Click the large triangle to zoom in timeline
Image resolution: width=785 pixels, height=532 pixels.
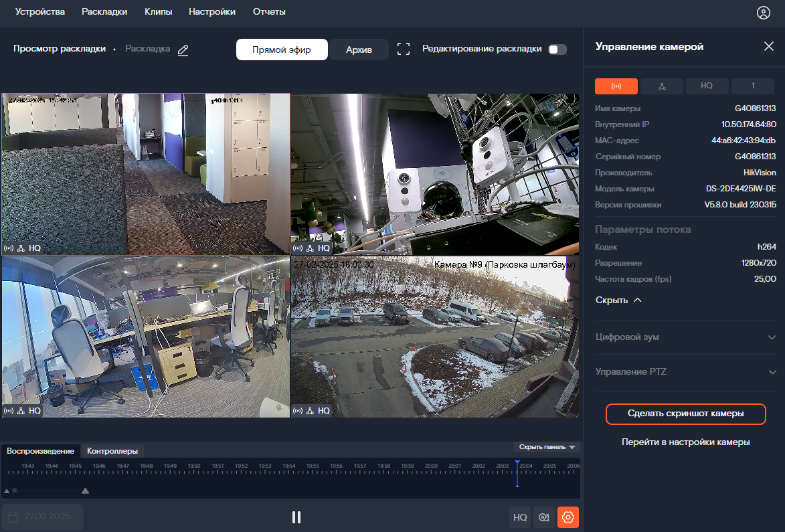point(85,491)
